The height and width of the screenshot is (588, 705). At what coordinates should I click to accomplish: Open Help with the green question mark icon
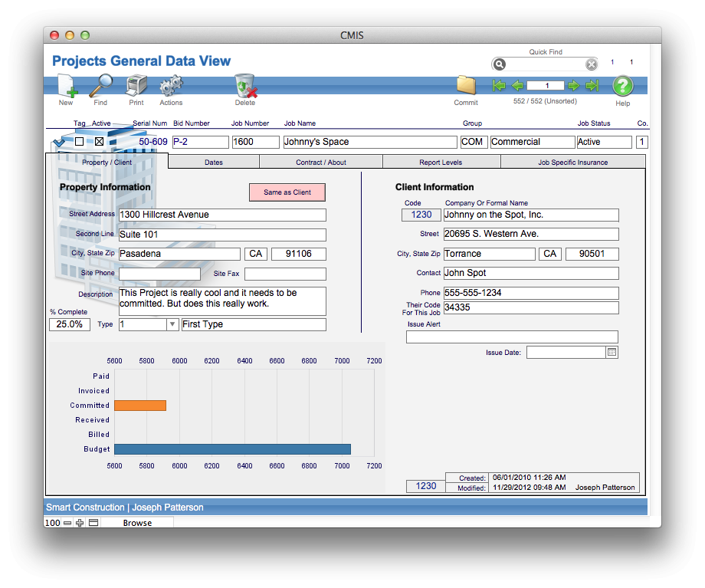[x=622, y=85]
